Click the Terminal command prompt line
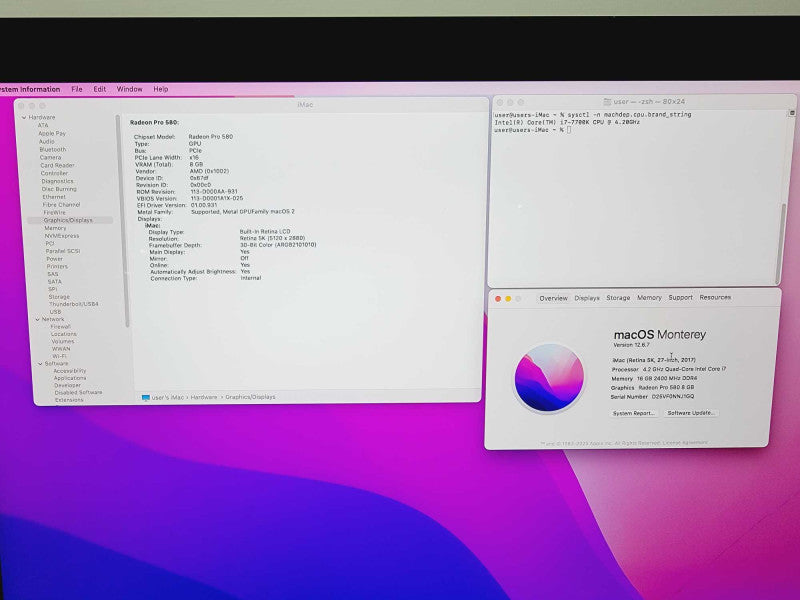Screen dimensions: 800x600 click(532, 130)
